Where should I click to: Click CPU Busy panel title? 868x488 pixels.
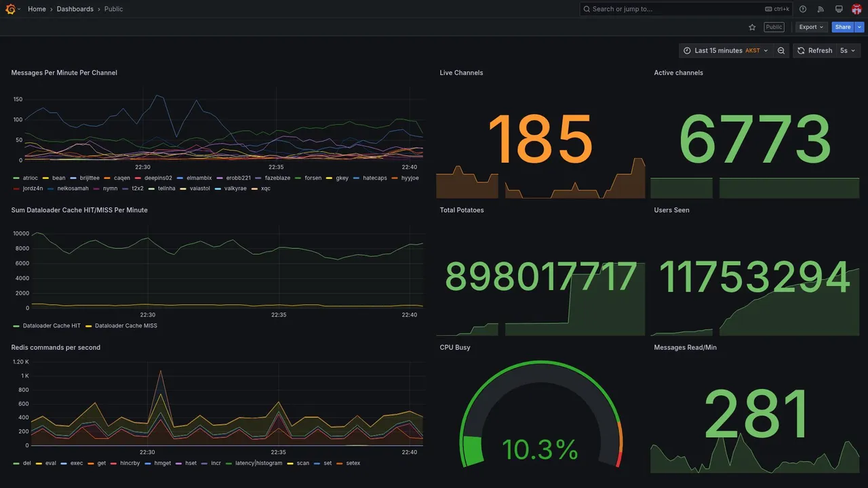click(x=455, y=348)
